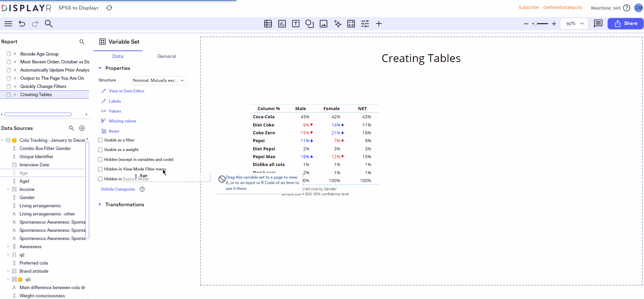Add a data source with plus icon
Viewport: 644px width, 299px height.
[x=82, y=128]
